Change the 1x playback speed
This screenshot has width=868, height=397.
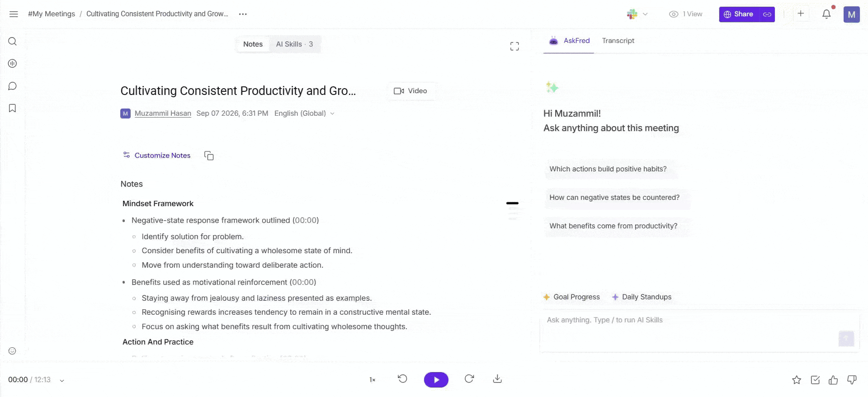(x=373, y=380)
